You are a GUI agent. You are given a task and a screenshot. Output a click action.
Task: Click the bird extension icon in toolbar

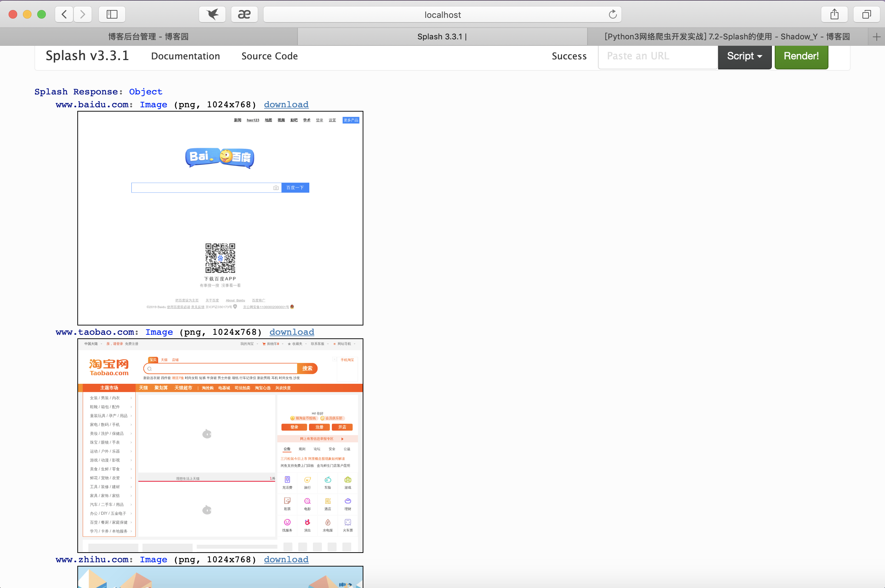coord(212,14)
